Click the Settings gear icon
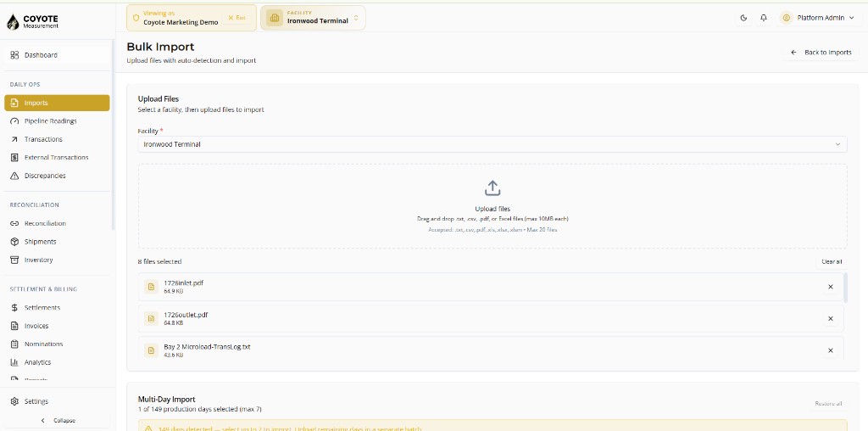The image size is (868, 431). pos(15,401)
